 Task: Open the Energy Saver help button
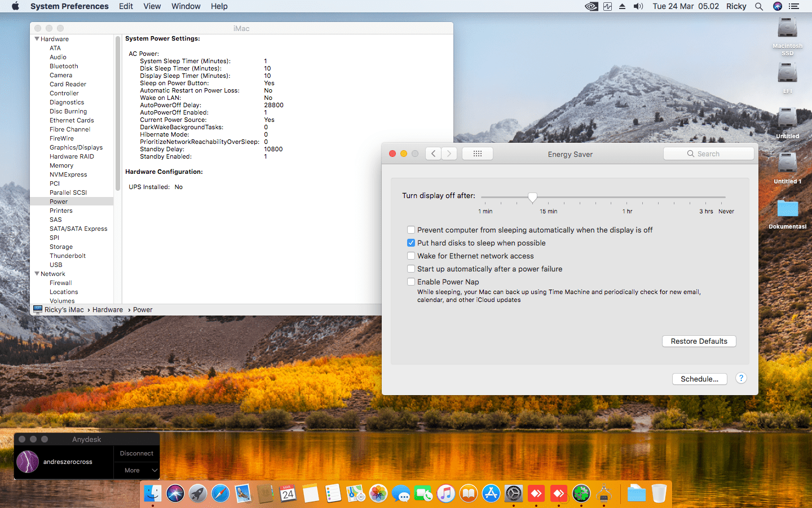point(741,378)
